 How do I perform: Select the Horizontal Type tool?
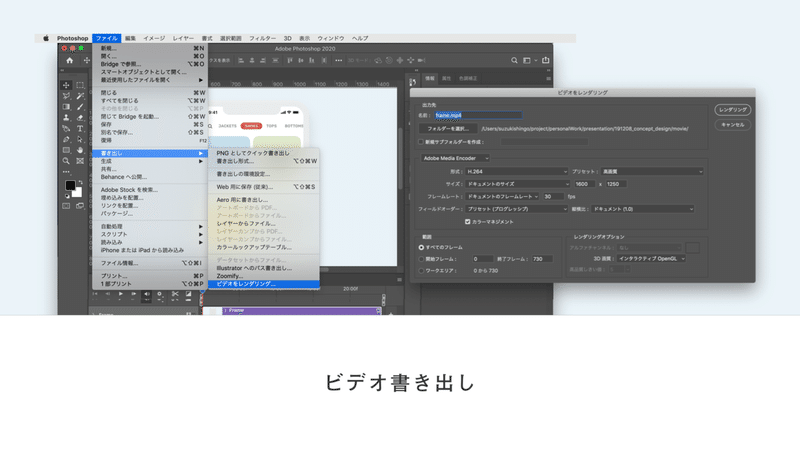click(x=80, y=129)
